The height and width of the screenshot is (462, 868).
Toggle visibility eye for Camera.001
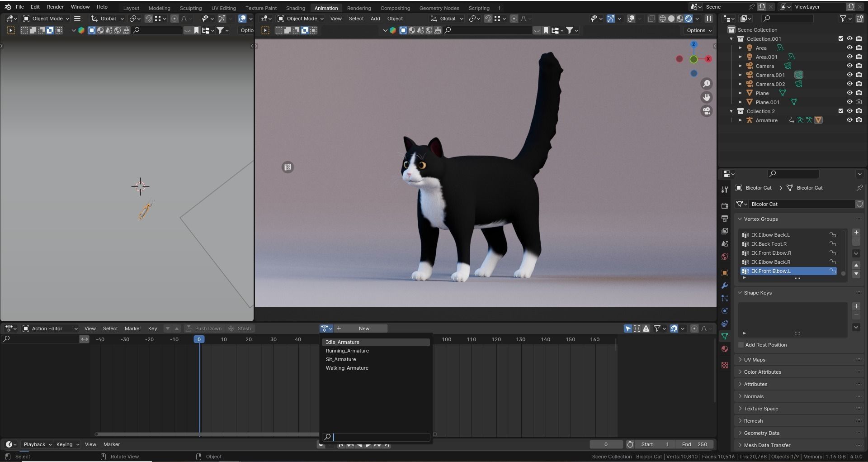click(849, 75)
